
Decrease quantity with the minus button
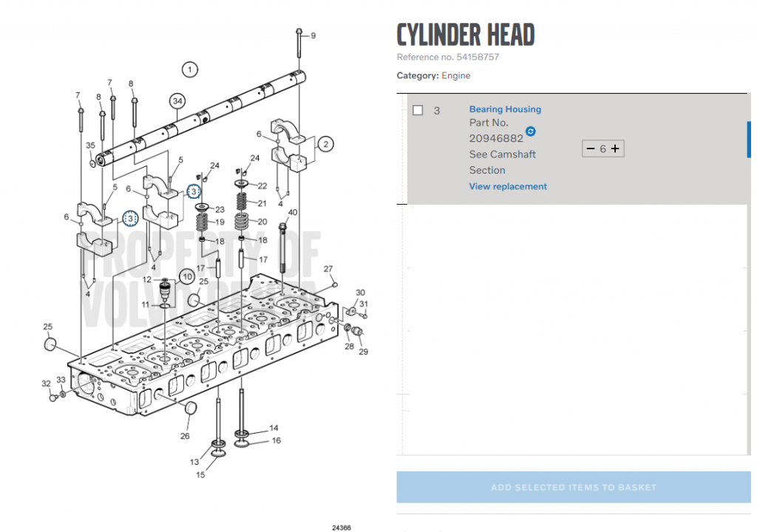(x=590, y=149)
